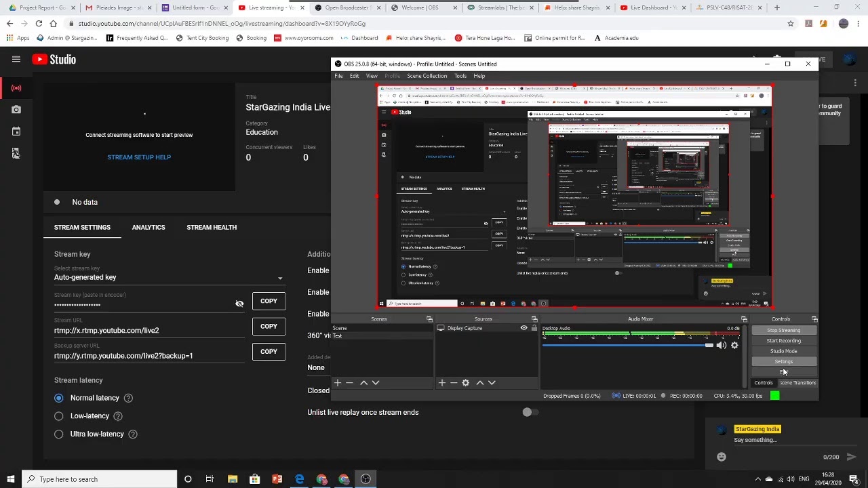Screen dimensions: 868x488
Task: Pop out the Sources dock
Action: point(534,319)
